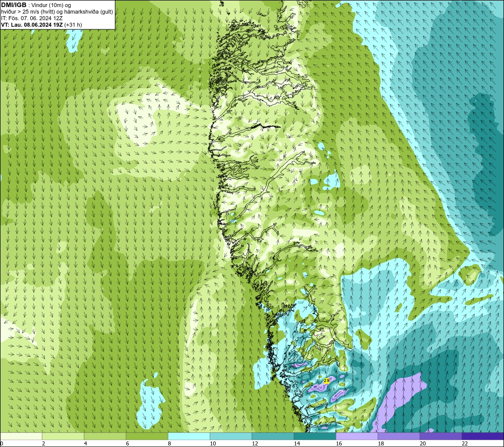Click scale label "6" on the color bar
The image size is (504, 447).
pos(128,444)
